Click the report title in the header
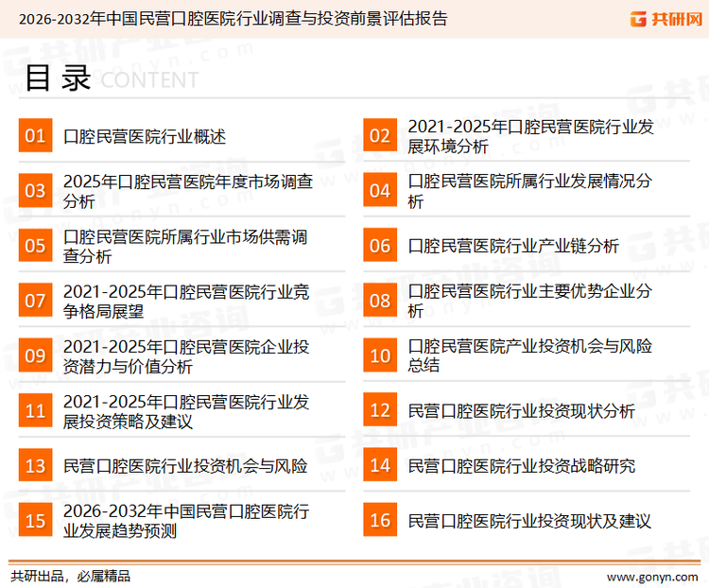The height and width of the screenshot is (588, 709). 233,19
